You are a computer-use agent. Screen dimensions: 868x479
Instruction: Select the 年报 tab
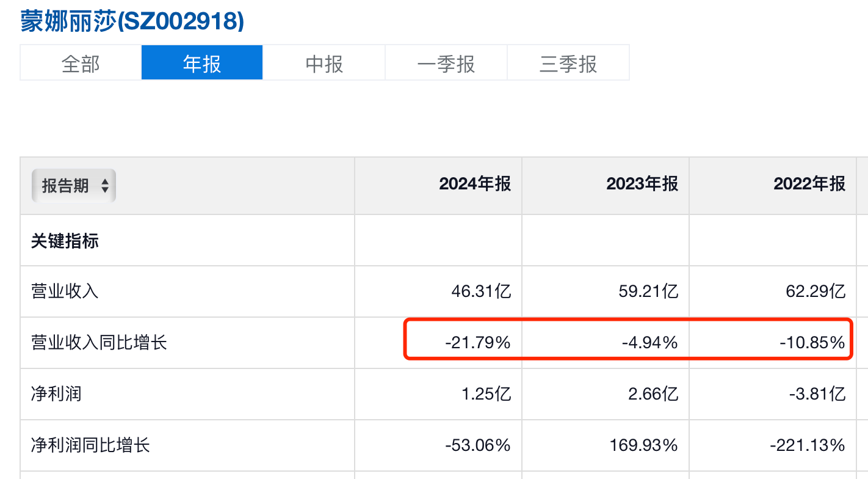click(202, 64)
